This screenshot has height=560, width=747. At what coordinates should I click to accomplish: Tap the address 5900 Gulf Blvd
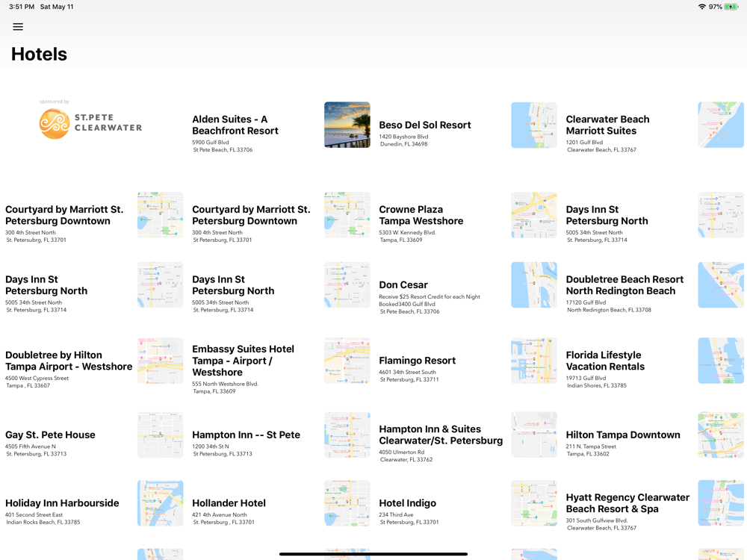[211, 142]
